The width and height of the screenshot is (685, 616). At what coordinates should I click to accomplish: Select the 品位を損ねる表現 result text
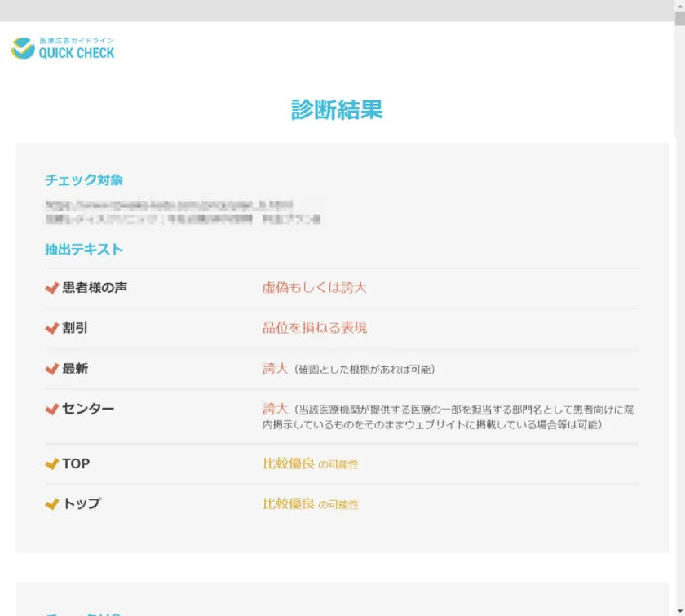314,328
